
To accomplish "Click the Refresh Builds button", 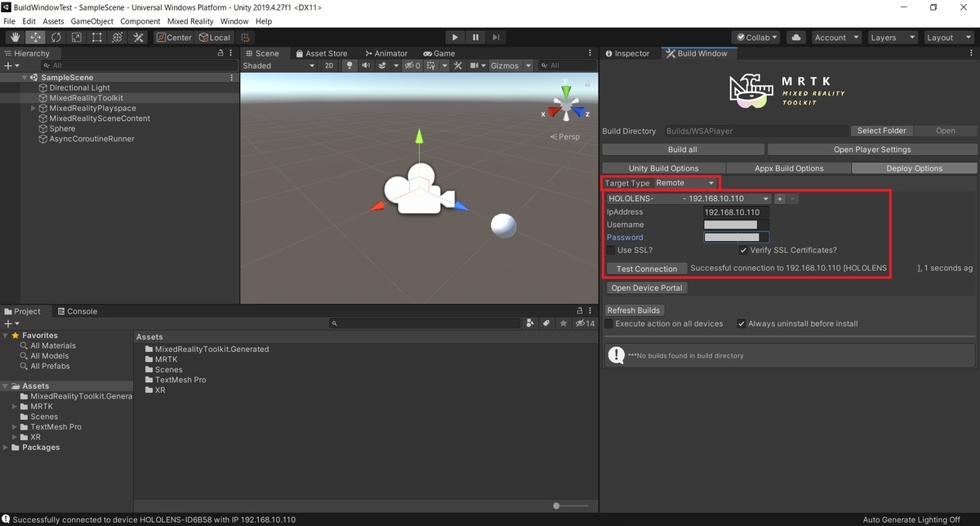I will 634,310.
